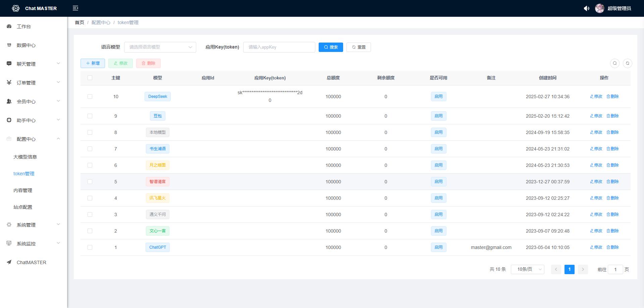The height and width of the screenshot is (308, 644).
Task: Click the 会员中心 users icon
Action: click(9, 101)
